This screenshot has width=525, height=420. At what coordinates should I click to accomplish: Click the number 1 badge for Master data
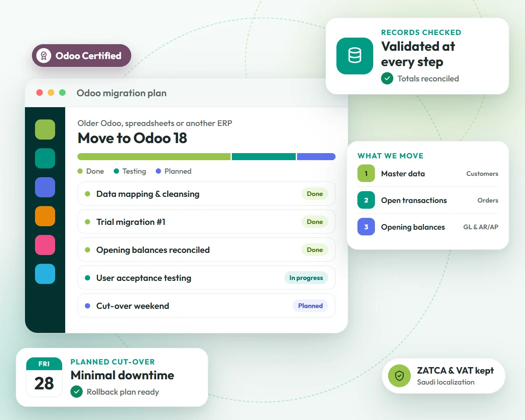[x=366, y=173]
